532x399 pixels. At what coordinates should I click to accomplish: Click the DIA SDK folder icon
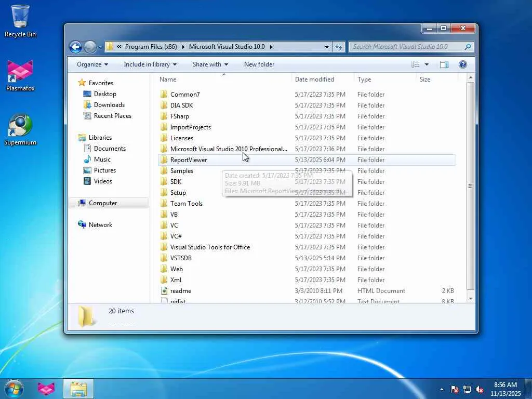[x=164, y=105]
